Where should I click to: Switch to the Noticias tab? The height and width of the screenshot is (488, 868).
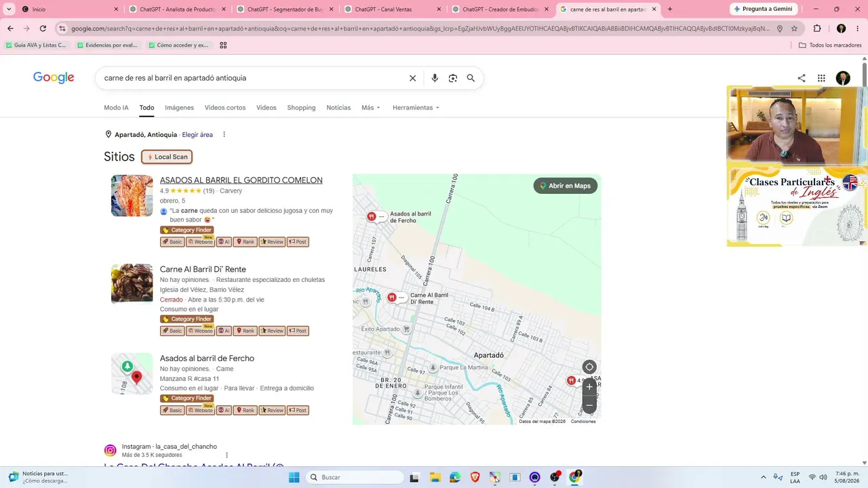click(338, 108)
